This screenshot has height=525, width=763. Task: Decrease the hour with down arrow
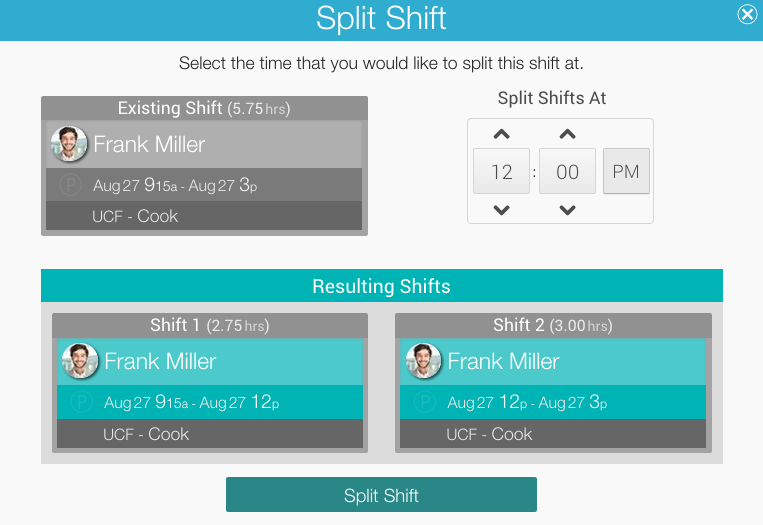[501, 210]
